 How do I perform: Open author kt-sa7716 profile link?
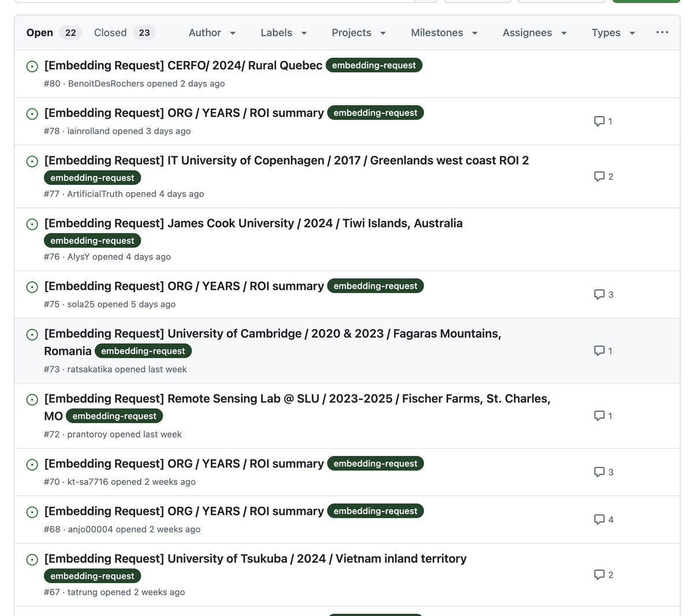coord(88,482)
